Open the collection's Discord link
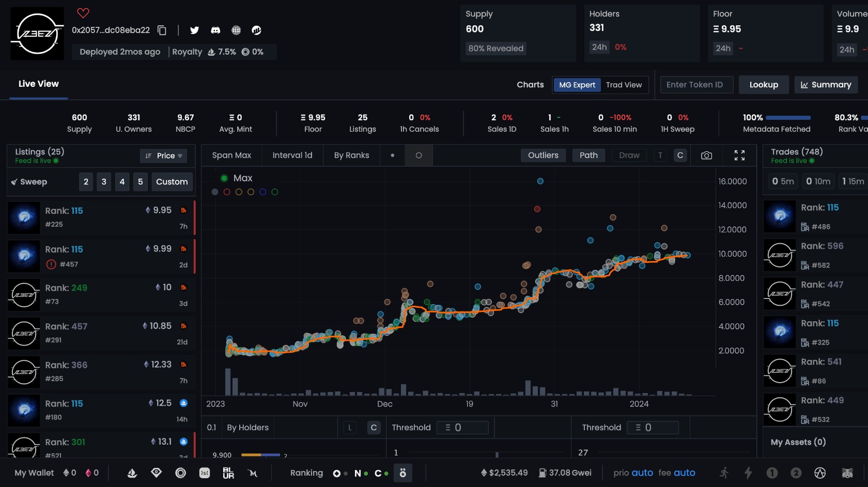 (215, 30)
